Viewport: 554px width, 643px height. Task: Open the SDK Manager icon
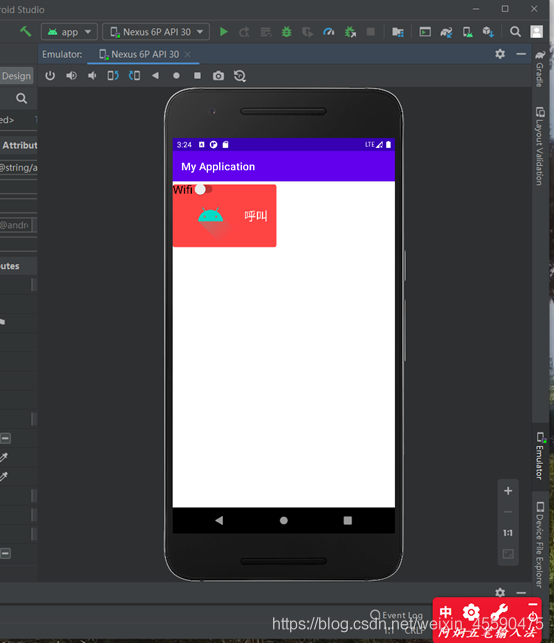[x=488, y=32]
